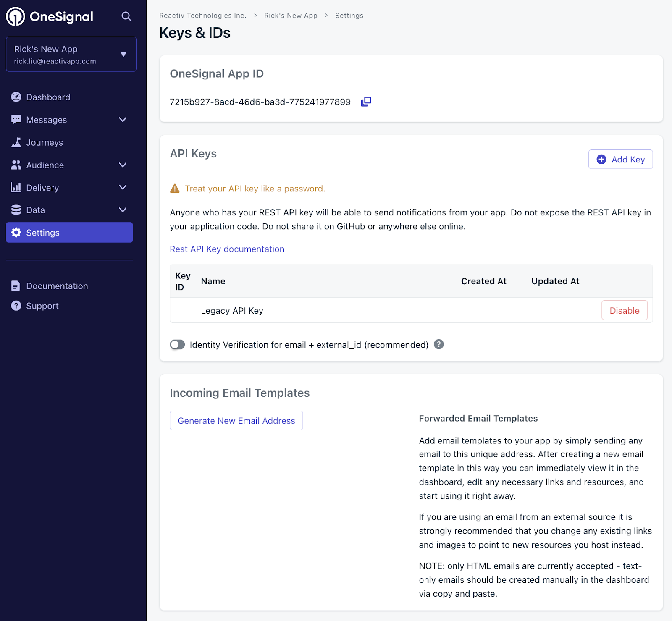Enable Identity Verification toggle switch
672x621 pixels.
click(x=177, y=345)
